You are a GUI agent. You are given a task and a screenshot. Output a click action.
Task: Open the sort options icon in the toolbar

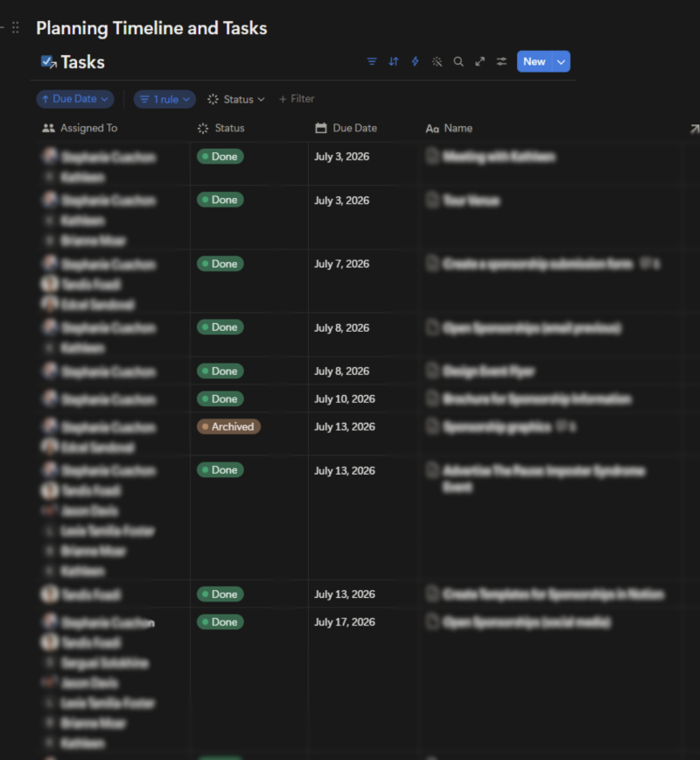[394, 61]
